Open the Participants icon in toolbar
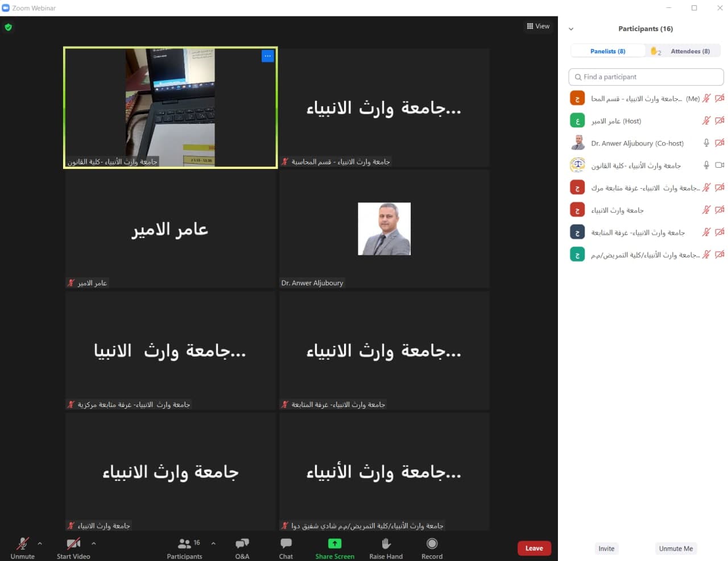 [185, 544]
